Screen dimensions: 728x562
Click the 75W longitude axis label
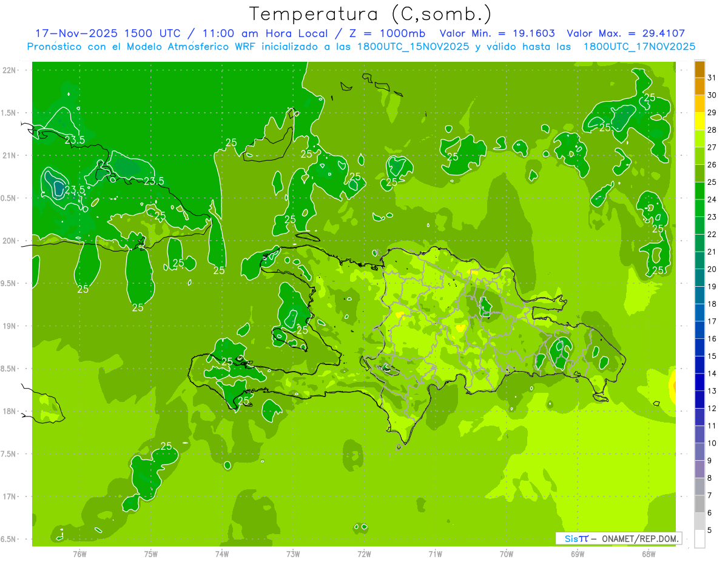tap(151, 553)
